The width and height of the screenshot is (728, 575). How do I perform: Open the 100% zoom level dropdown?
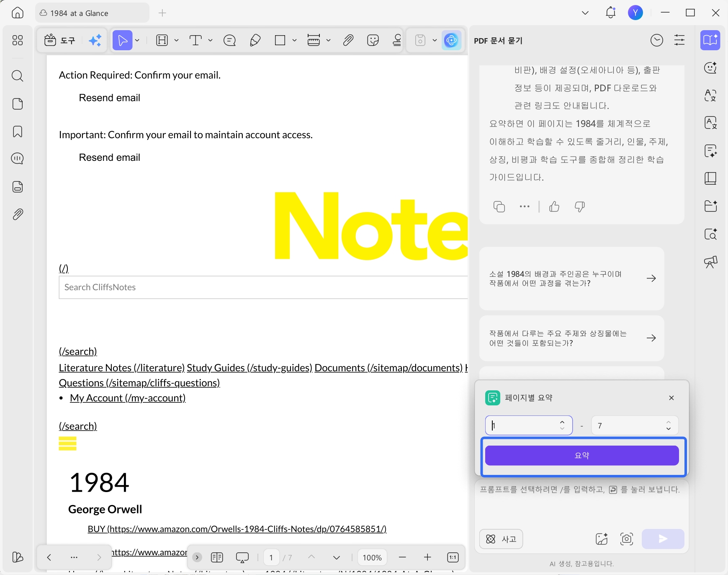(372, 557)
